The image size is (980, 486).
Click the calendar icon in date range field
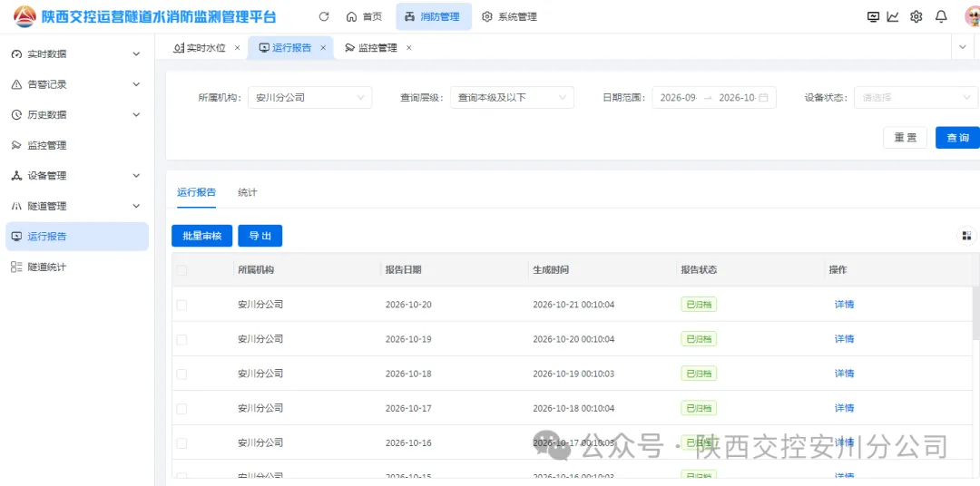tap(763, 97)
